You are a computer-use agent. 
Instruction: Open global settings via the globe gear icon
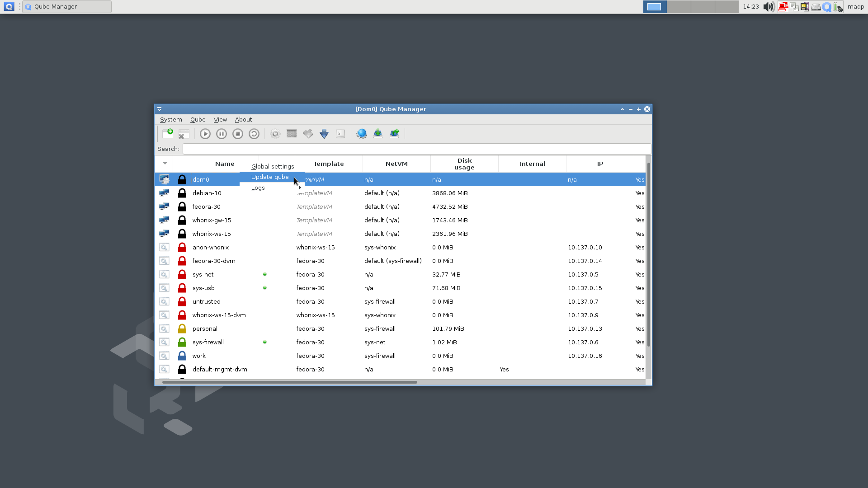pos(362,134)
